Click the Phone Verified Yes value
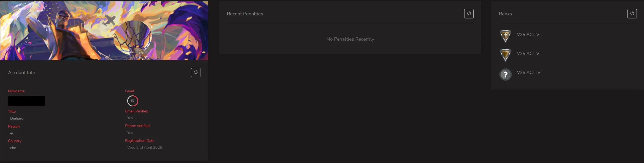Image resolution: width=644 pixels, height=163 pixels. (130, 133)
